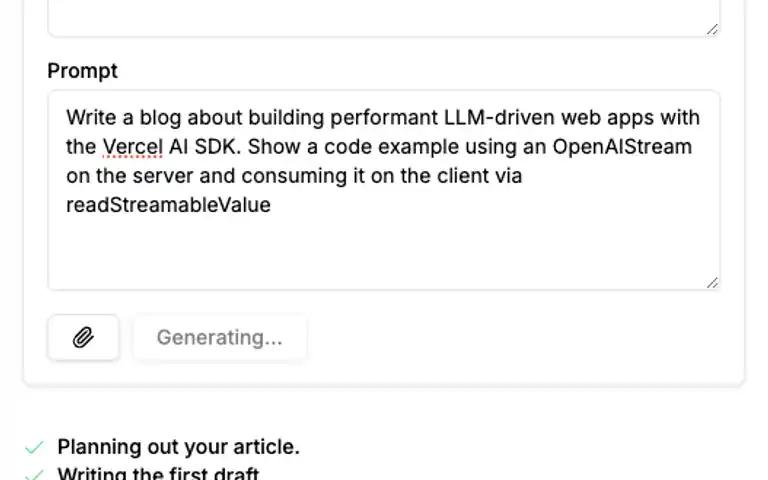Click the spell-flagged word Vercel
This screenshot has width=768, height=480.
tap(133, 146)
